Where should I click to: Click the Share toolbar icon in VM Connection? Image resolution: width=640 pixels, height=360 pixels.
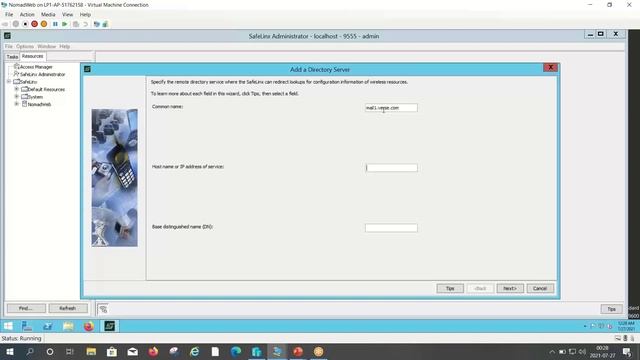coord(105,24)
